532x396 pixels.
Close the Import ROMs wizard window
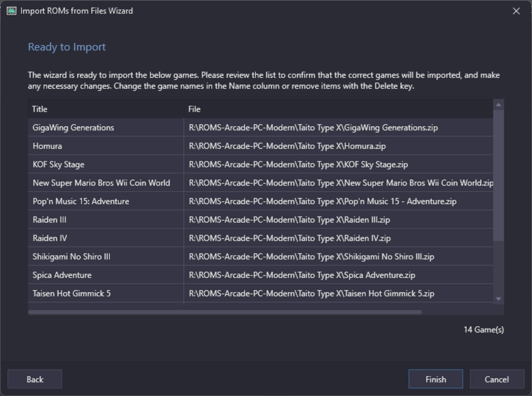(516, 11)
